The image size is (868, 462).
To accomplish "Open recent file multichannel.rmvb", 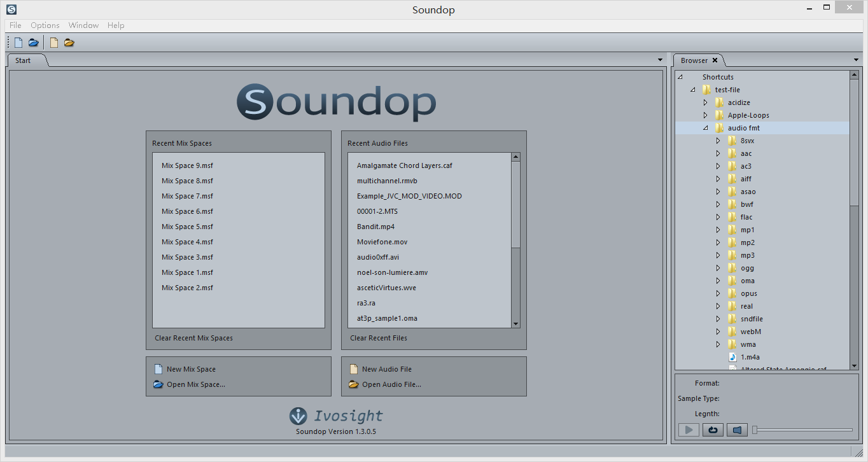I will pyautogui.click(x=387, y=181).
